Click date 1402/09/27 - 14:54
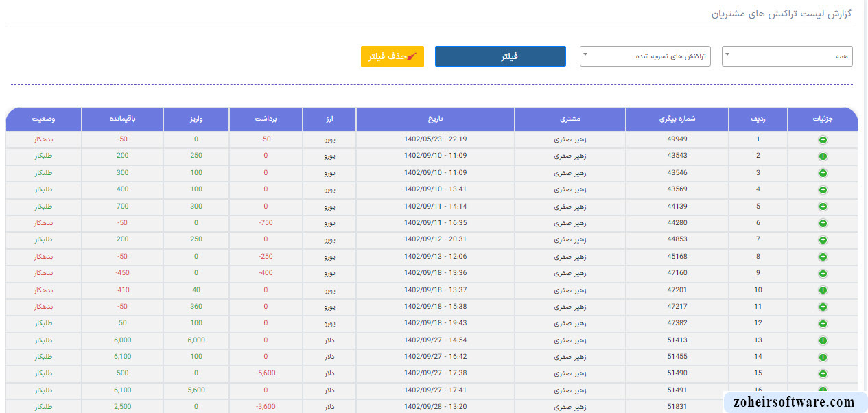The image size is (868, 413). tap(436, 340)
